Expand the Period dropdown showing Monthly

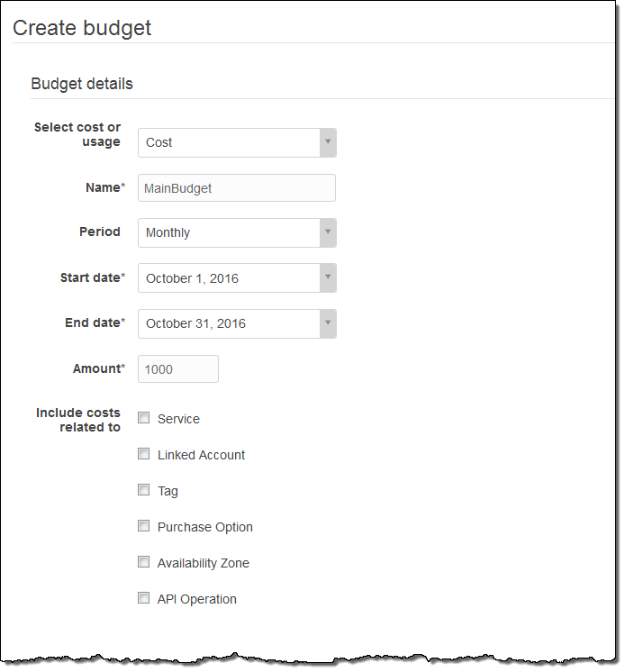tap(237, 232)
